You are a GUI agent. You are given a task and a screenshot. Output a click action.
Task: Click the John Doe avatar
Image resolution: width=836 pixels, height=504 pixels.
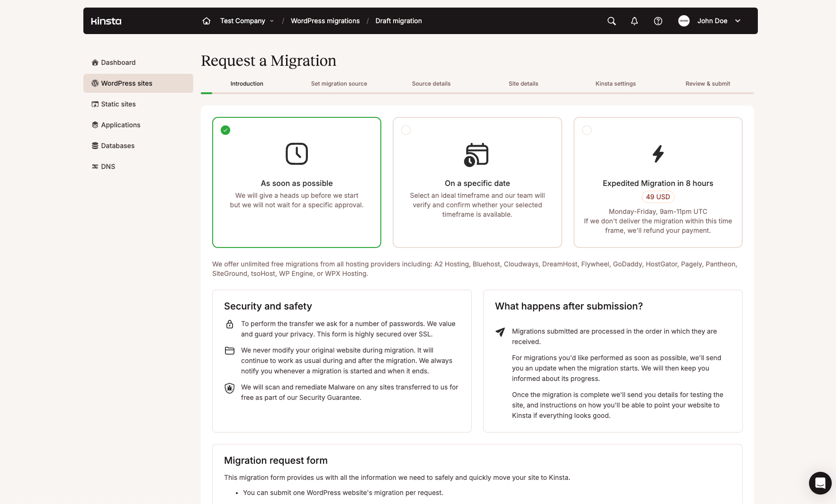tap(684, 21)
